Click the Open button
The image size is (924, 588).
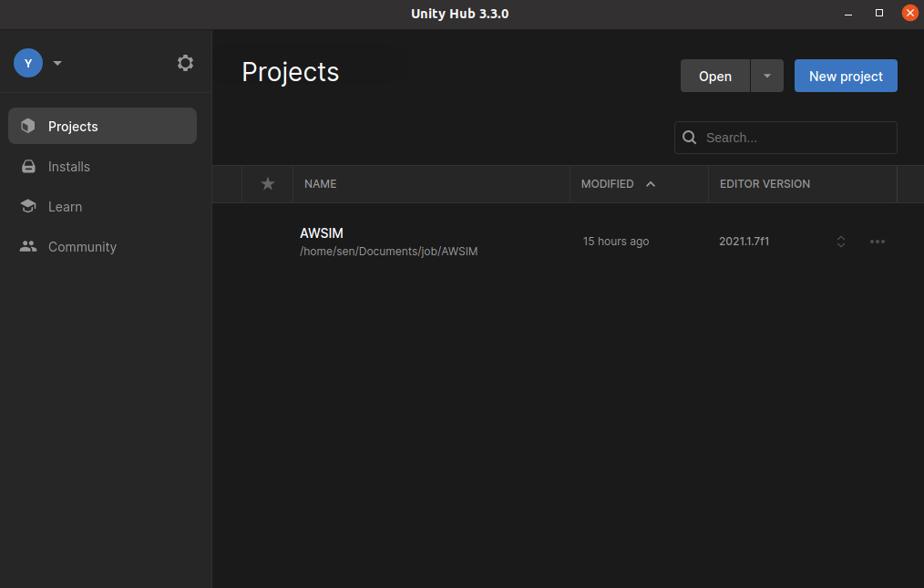pyautogui.click(x=714, y=76)
